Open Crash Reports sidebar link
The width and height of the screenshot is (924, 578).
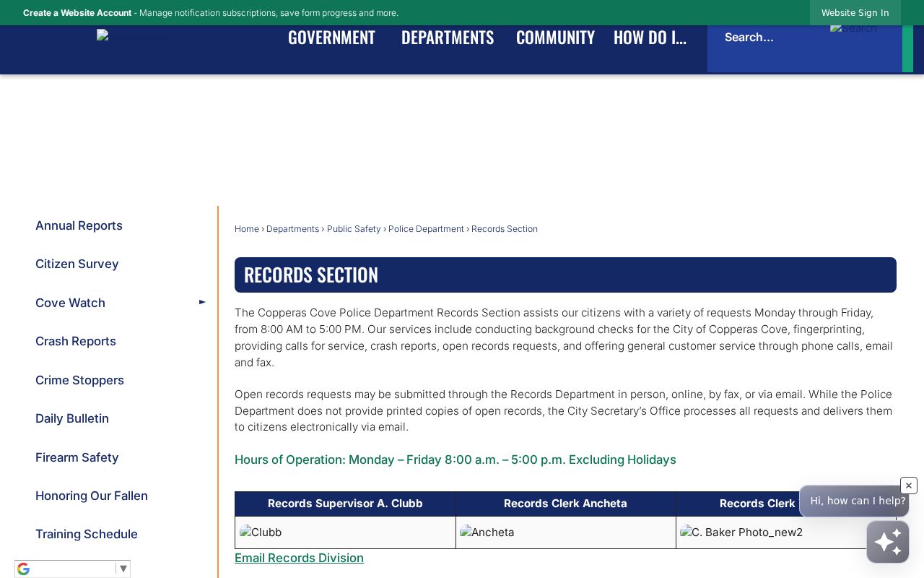76,341
